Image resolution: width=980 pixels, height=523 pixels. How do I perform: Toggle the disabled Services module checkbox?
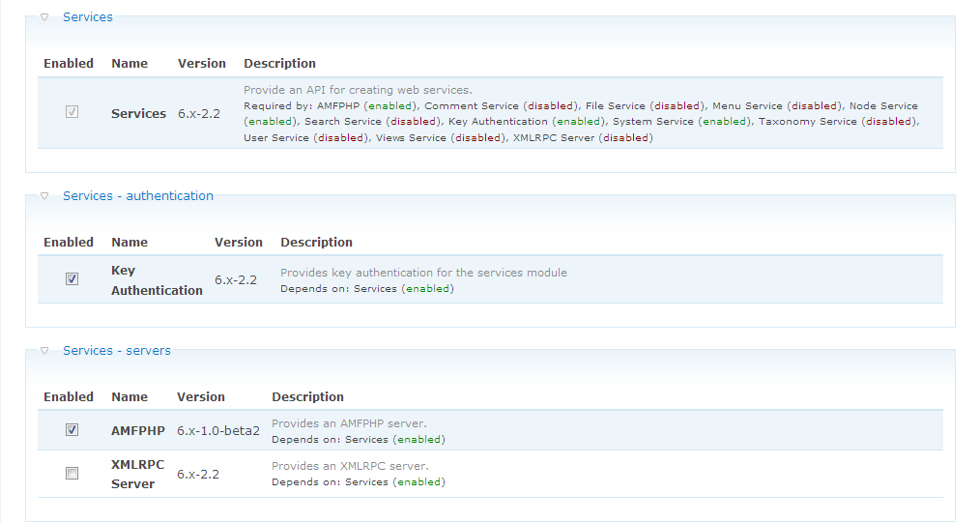tap(72, 112)
